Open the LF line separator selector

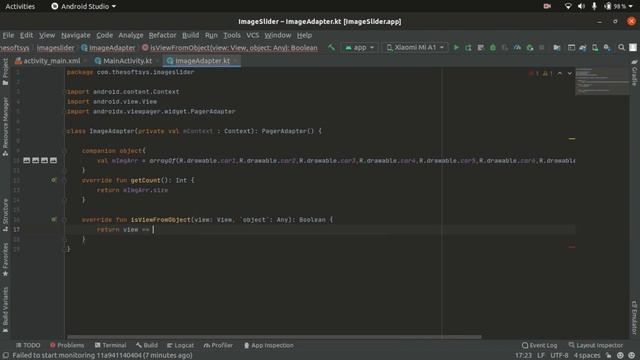[x=541, y=356]
